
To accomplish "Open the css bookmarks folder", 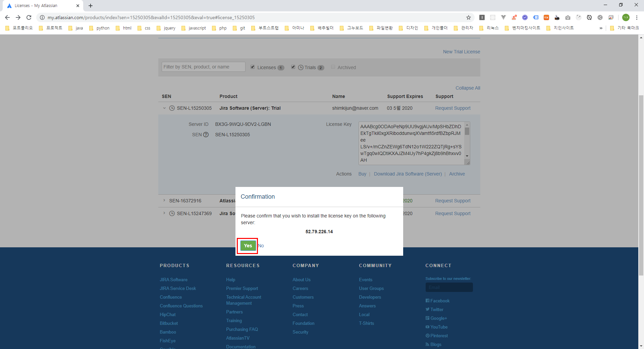I will coord(144,28).
